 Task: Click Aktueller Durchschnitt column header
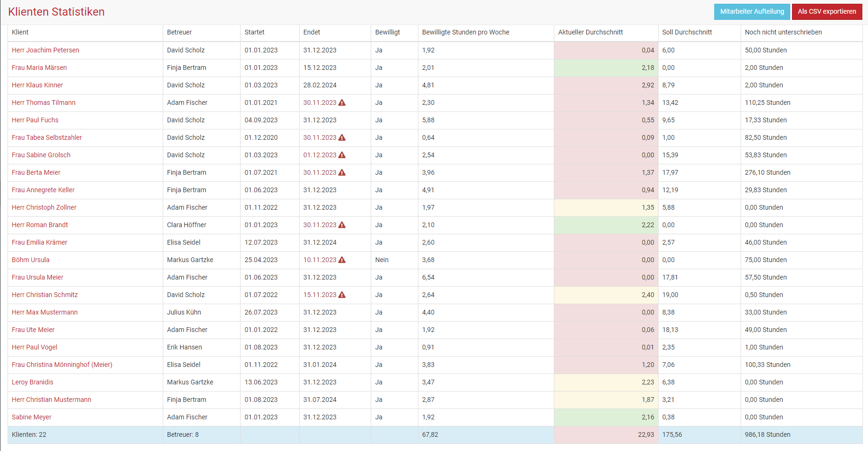coord(590,32)
